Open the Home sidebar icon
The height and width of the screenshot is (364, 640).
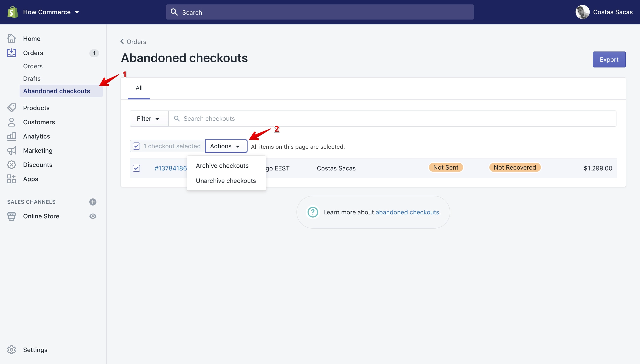[x=12, y=38]
